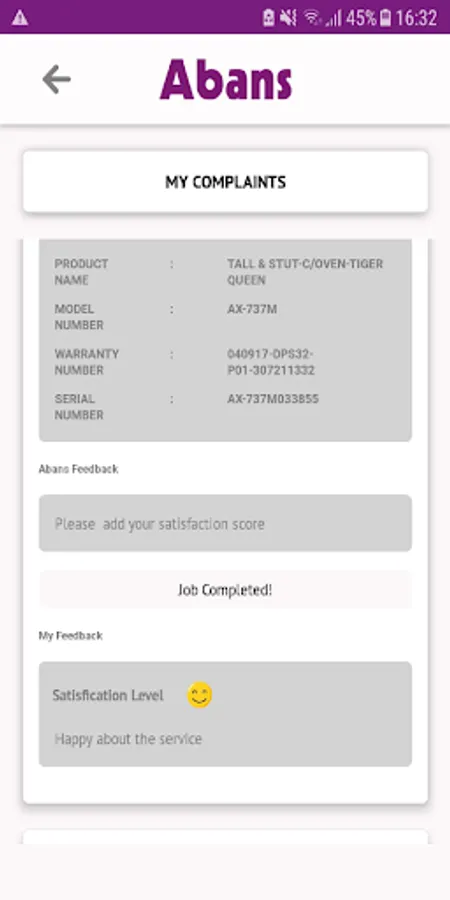Click the Job Completed! button
This screenshot has height=900, width=450.
(225, 589)
